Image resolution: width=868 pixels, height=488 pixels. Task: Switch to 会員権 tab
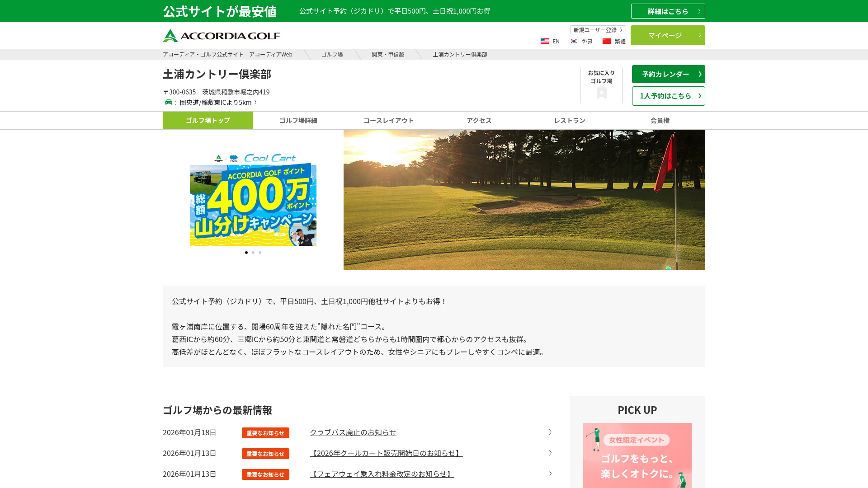[x=660, y=120]
